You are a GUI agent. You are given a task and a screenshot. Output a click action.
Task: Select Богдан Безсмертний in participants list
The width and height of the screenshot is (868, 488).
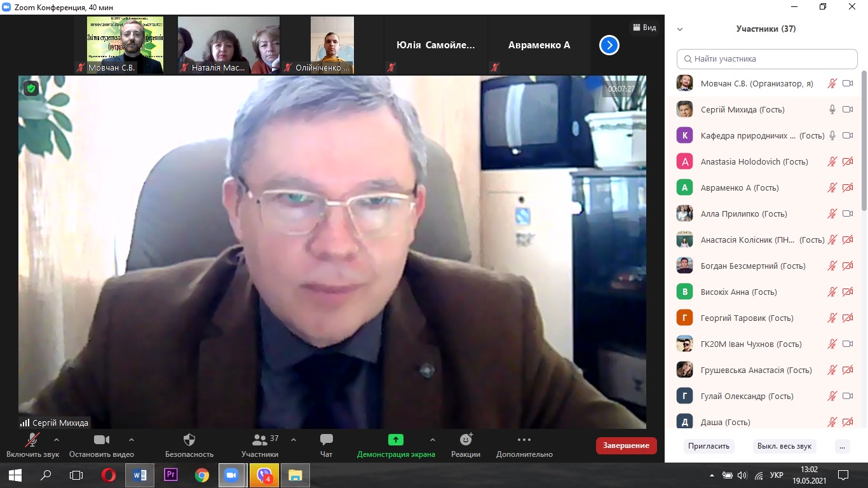coord(752,266)
